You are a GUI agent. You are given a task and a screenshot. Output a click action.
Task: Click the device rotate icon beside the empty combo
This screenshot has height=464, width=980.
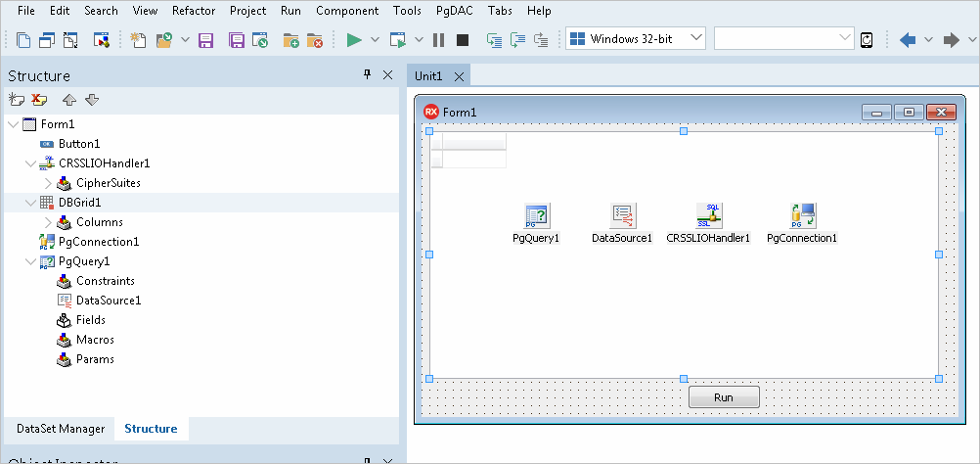(867, 41)
